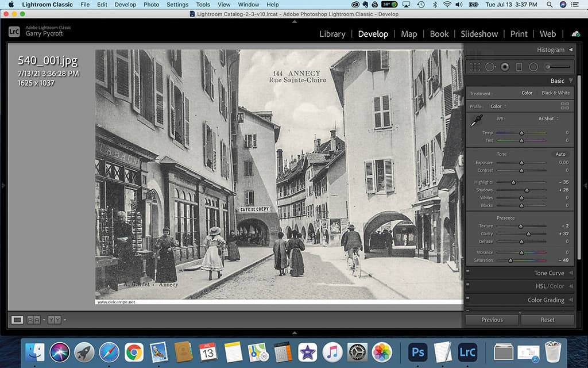Open Siri from the Dock
The height and width of the screenshot is (368, 588).
(60, 352)
